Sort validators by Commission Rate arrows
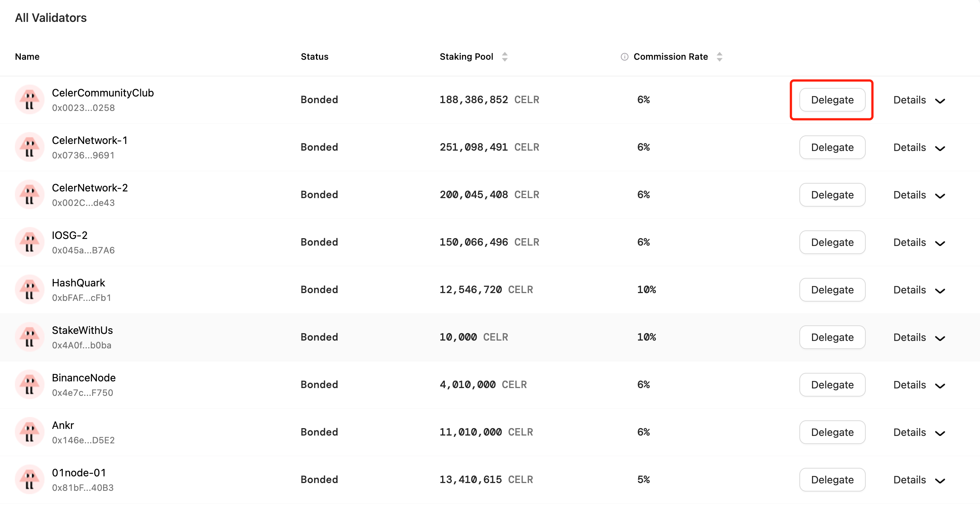980x509 pixels. point(719,57)
